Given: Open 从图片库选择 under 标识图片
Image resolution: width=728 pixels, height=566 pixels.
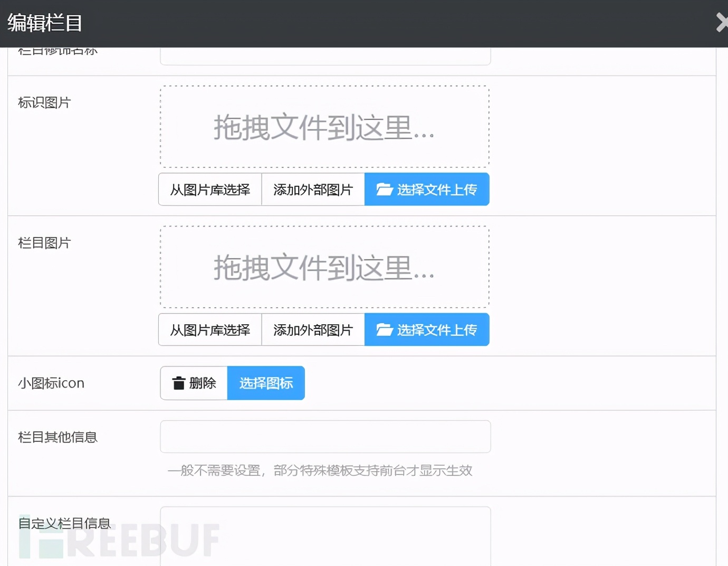Looking at the screenshot, I should (209, 189).
